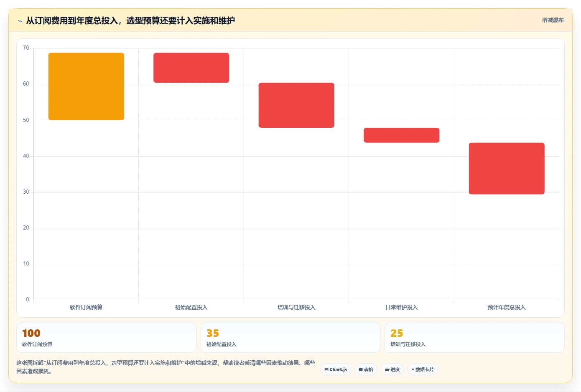581x392 pixels.
Task: Click the 进度 tag pill
Action: tap(392, 369)
